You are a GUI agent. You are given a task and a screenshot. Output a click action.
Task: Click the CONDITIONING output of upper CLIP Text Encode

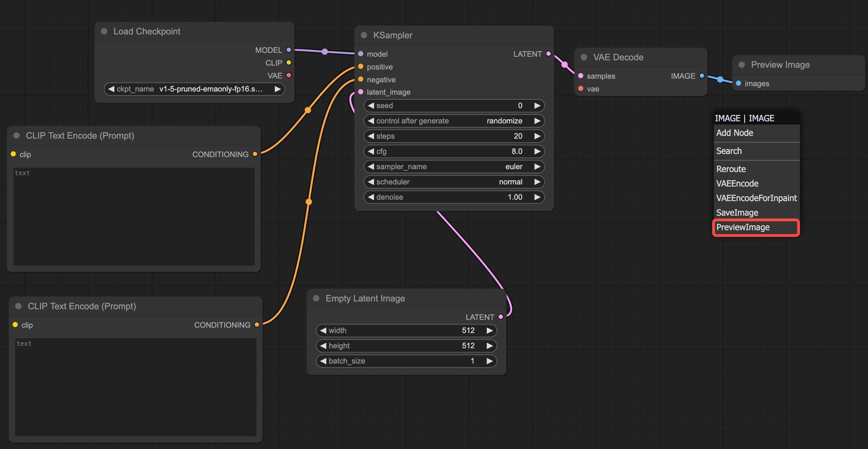coord(255,154)
